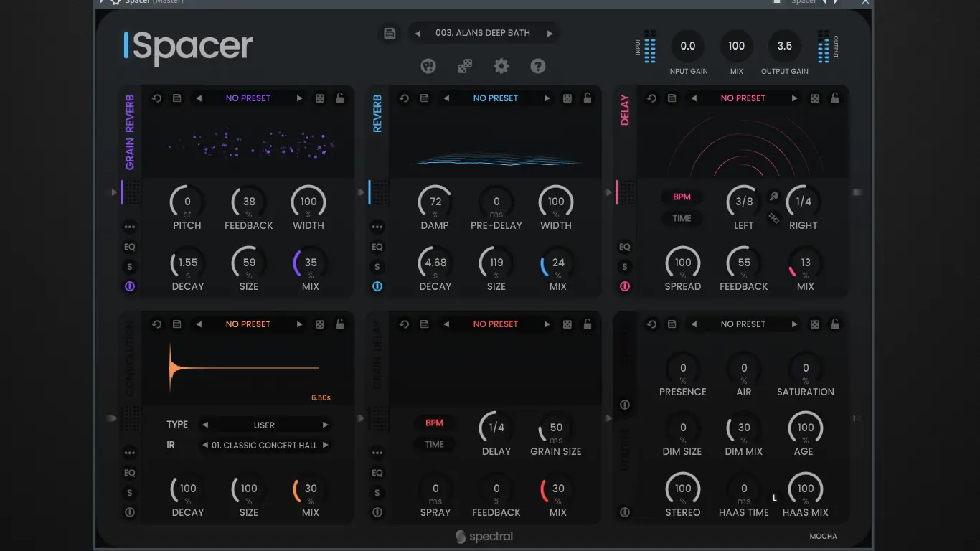Toggle the Delay module power button
This screenshot has height=551, width=980.
[625, 286]
